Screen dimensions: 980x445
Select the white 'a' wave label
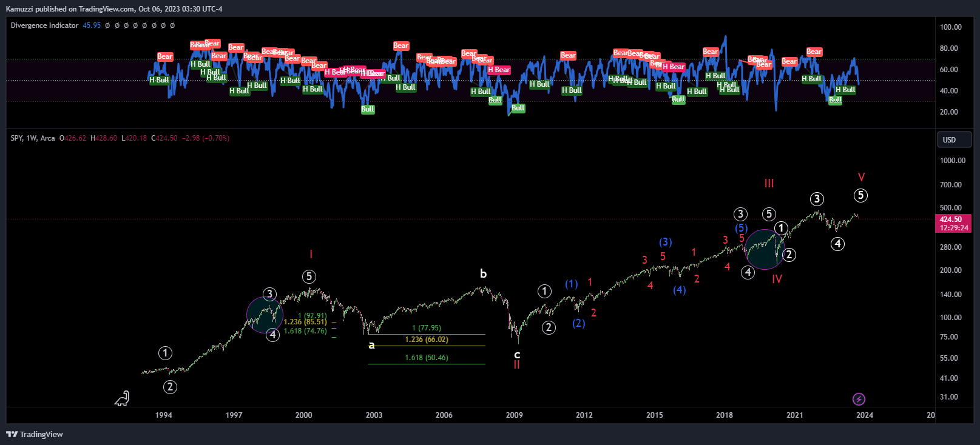point(371,345)
